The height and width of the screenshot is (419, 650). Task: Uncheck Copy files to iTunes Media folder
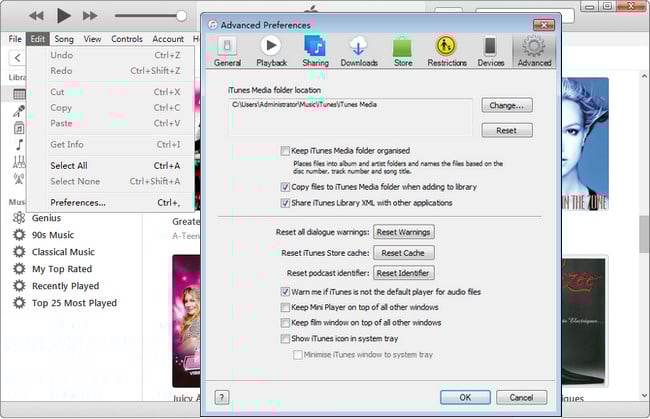point(285,187)
